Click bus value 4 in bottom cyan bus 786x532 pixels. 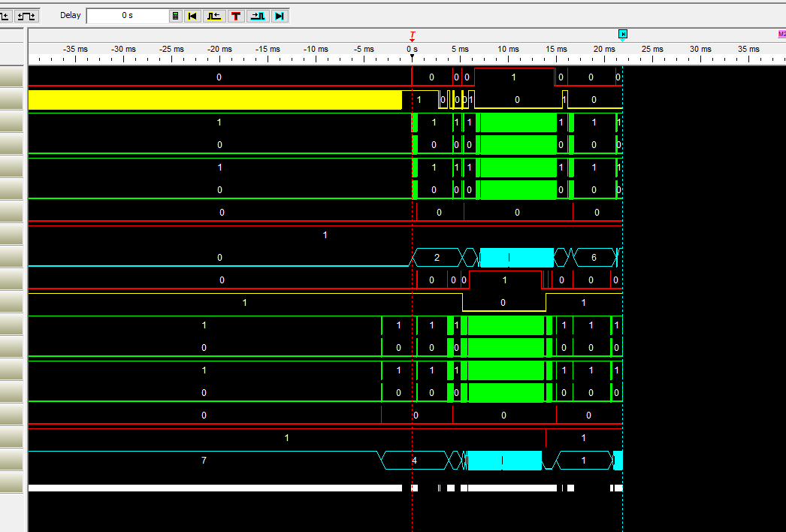[x=415, y=461]
